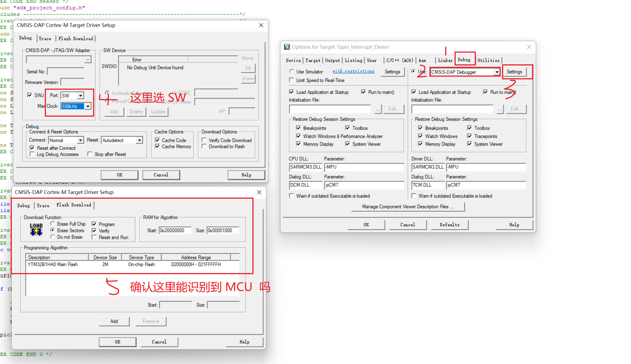
Task: Open Settings for CMSIS-DAP Debugger
Action: click(514, 72)
